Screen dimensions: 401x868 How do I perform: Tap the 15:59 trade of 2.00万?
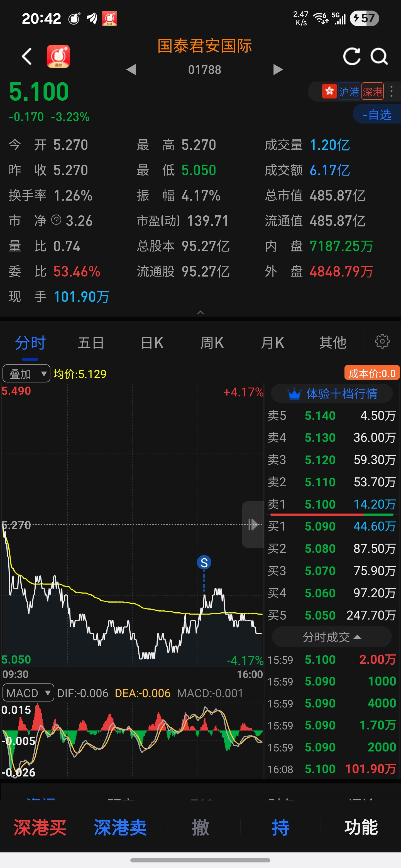click(x=332, y=659)
